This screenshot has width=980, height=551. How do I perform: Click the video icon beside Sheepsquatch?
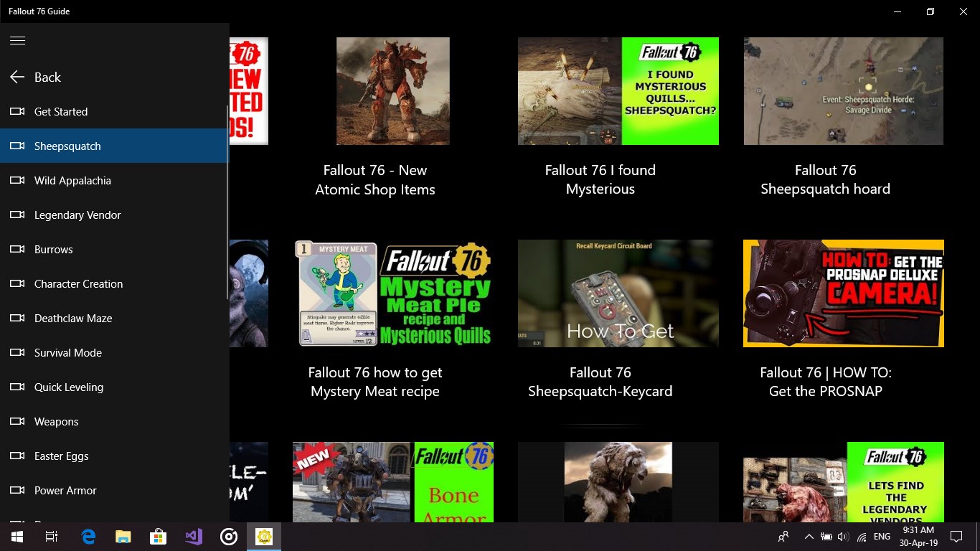[x=17, y=146]
